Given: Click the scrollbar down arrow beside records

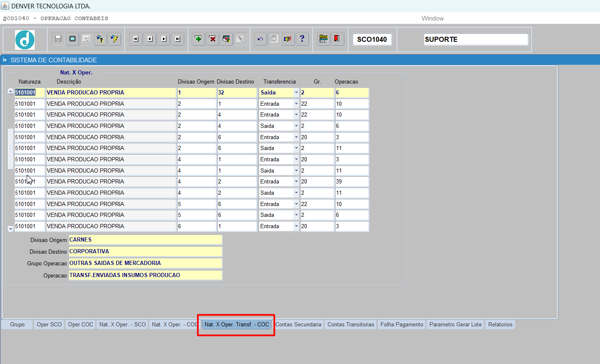Looking at the screenshot, I should click(10, 229).
